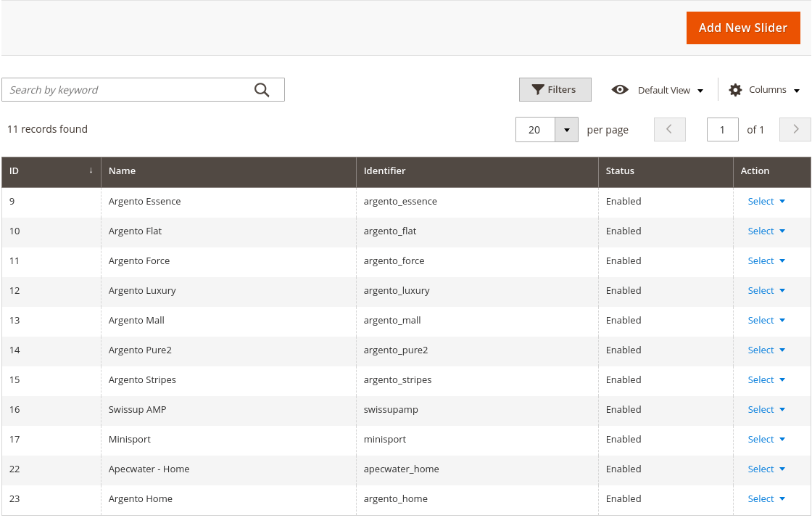Sort by the Name column header
The image size is (812, 518).
tap(229, 171)
